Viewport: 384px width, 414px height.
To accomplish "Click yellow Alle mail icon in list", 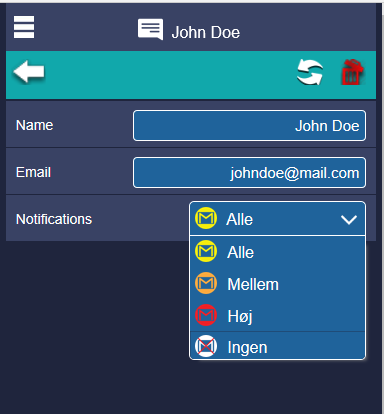I will 206,251.
